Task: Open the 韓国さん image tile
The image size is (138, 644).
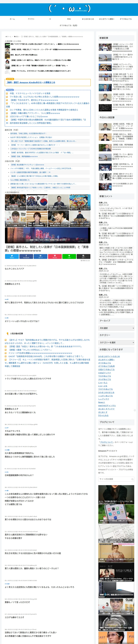Action: tap(58, 202)
